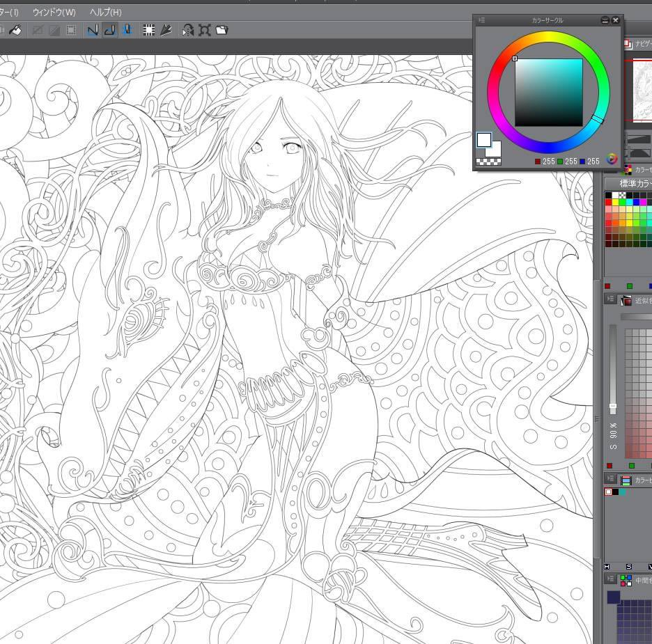Close the カラーサークル palette
This screenshot has width=652, height=644.
616,20
